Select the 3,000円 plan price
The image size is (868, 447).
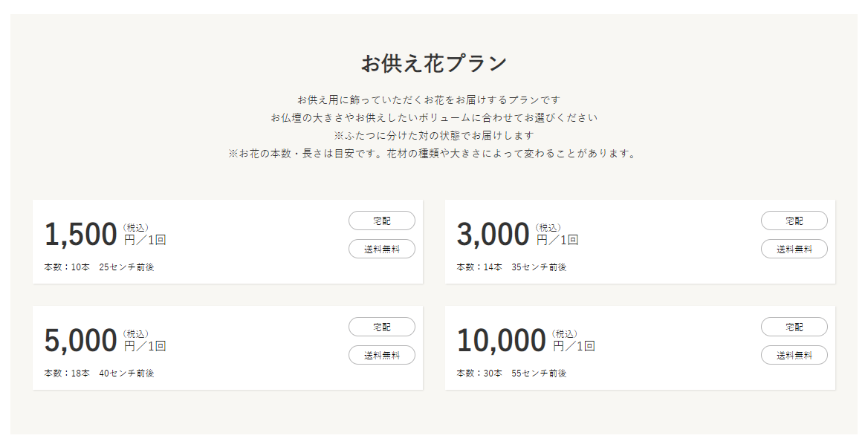pyautogui.click(x=493, y=235)
